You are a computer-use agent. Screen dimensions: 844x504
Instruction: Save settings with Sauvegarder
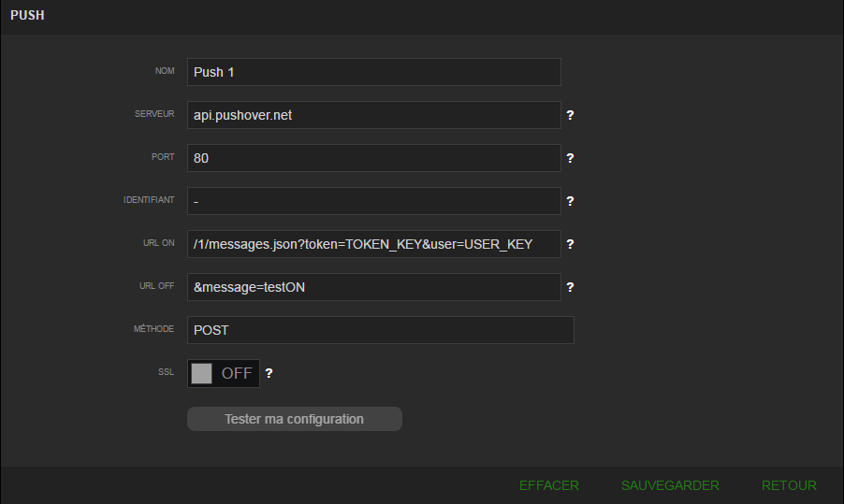670,485
